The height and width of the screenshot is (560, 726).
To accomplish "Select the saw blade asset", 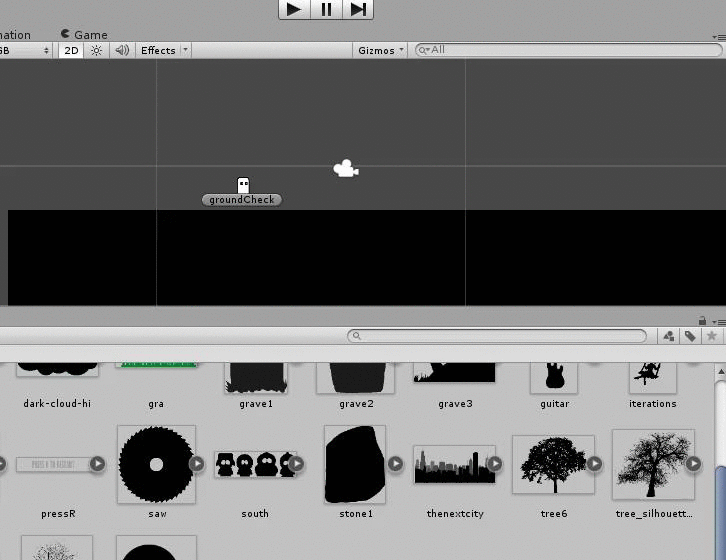I will point(156,464).
